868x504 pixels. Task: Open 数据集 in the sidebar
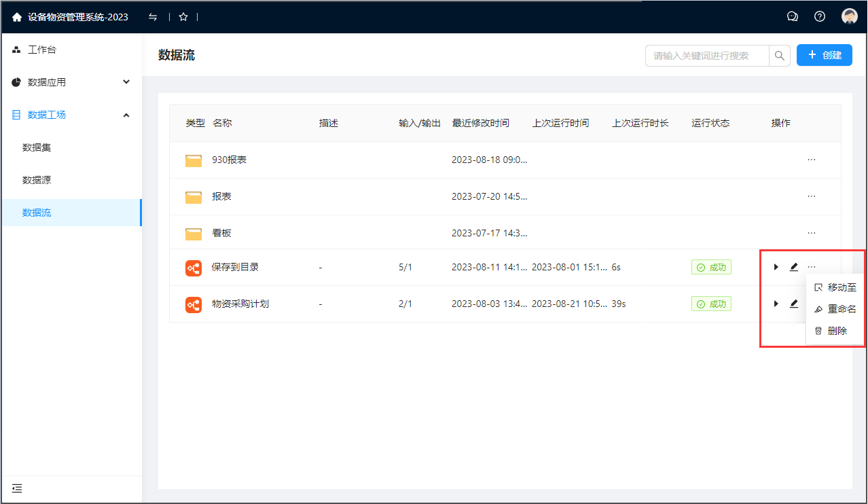[37, 147]
